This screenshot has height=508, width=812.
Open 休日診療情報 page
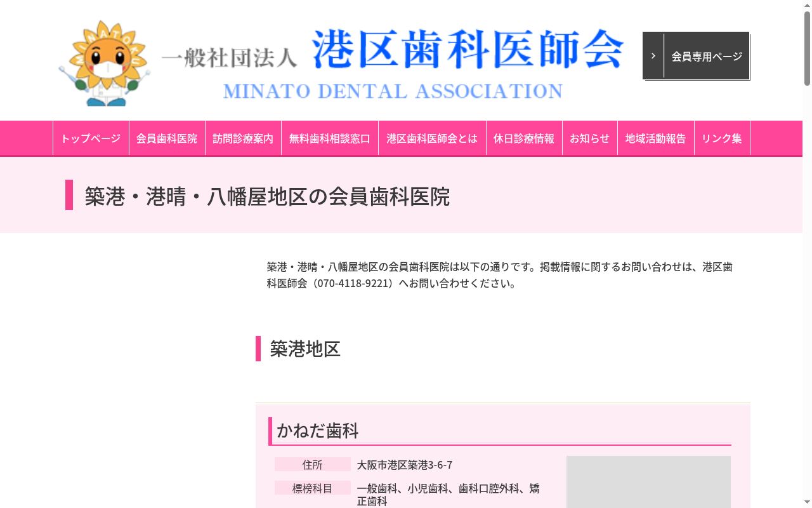click(x=524, y=138)
